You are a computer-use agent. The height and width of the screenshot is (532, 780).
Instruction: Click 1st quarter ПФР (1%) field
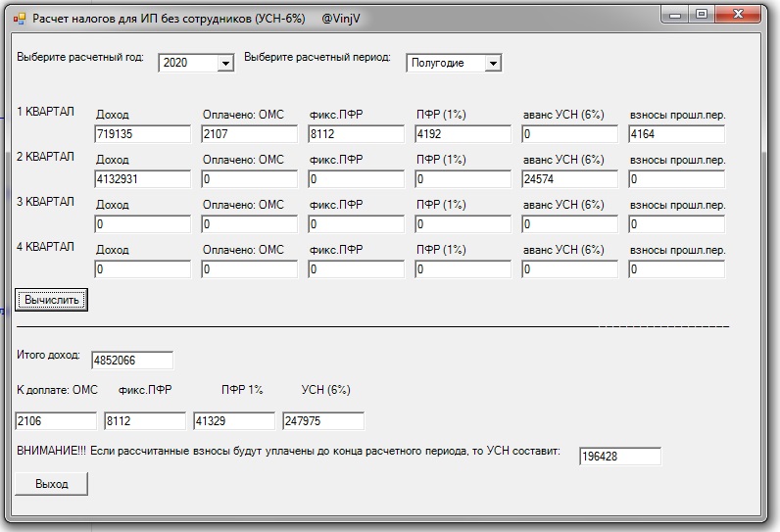pos(463,134)
